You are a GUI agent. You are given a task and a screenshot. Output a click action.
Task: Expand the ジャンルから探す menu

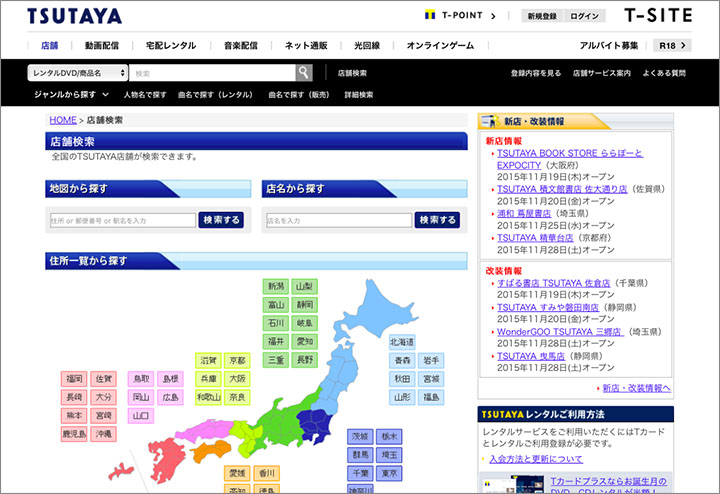click(71, 95)
